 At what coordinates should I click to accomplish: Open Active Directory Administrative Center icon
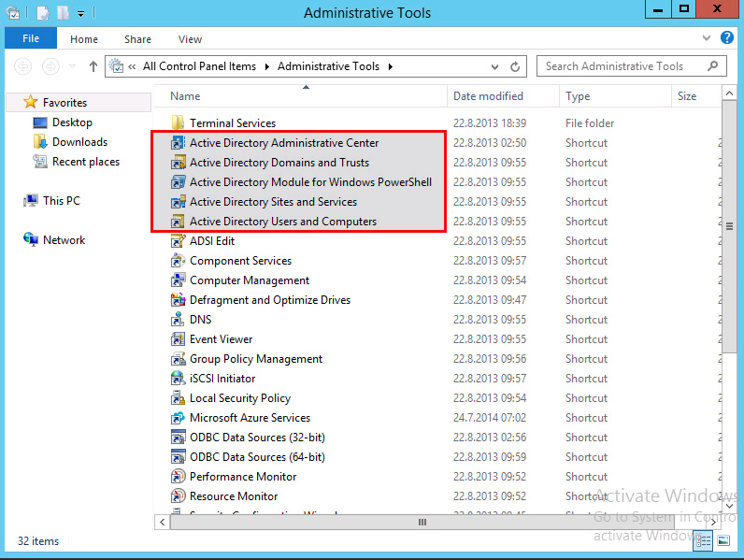pyautogui.click(x=178, y=142)
